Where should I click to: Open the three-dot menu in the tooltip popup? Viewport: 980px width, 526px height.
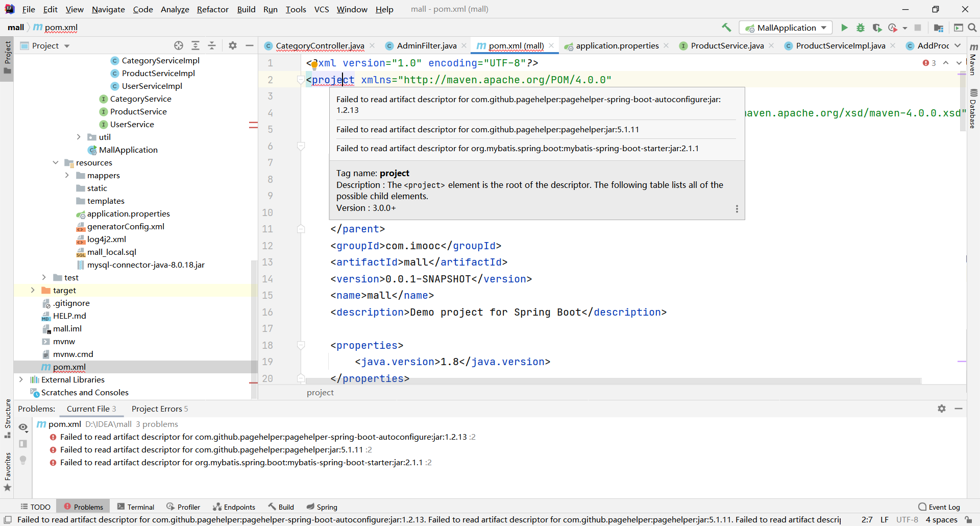[737, 209]
